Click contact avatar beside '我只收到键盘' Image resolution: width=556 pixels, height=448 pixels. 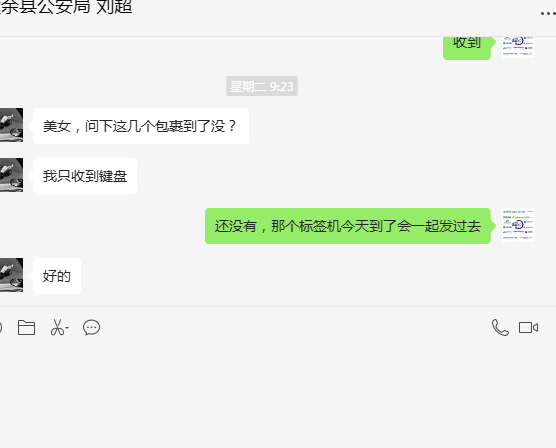click(x=11, y=175)
